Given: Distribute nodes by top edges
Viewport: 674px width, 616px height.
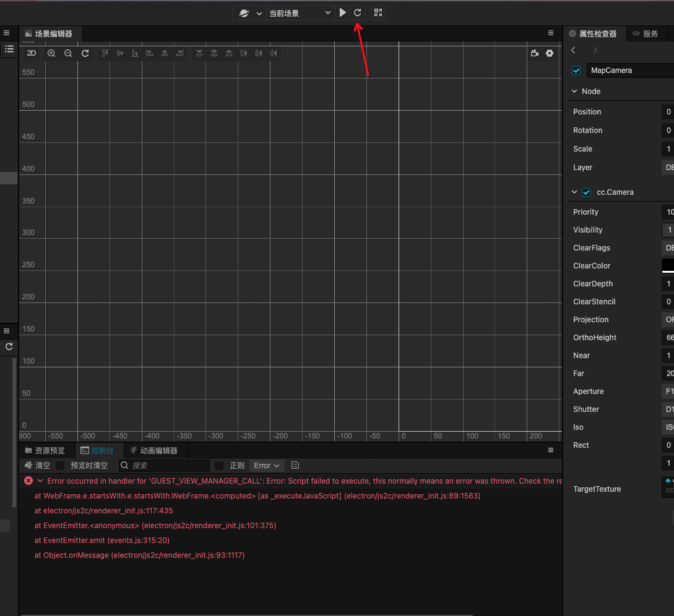Looking at the screenshot, I should (199, 53).
